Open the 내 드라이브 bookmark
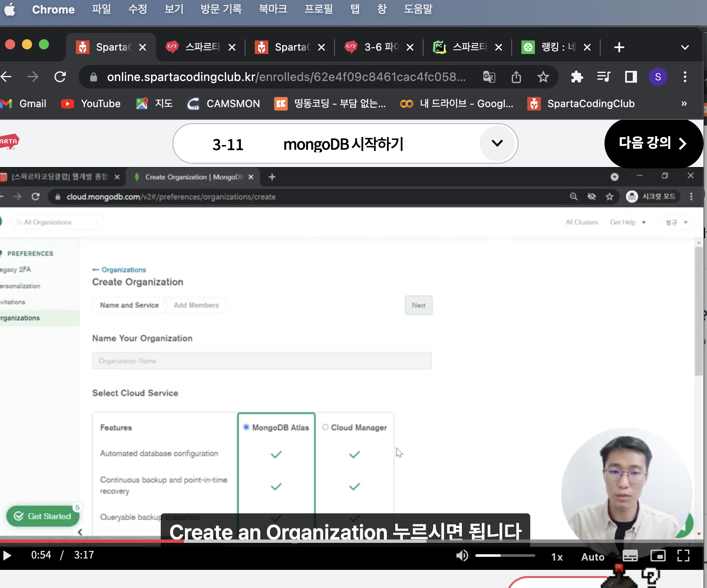This screenshot has height=588, width=707. point(456,104)
